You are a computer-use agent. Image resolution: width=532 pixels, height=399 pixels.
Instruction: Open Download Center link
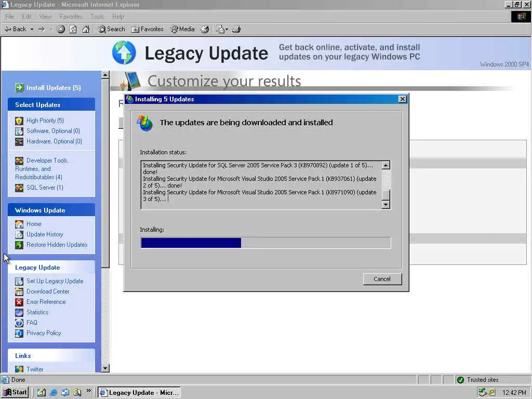pyautogui.click(x=48, y=291)
